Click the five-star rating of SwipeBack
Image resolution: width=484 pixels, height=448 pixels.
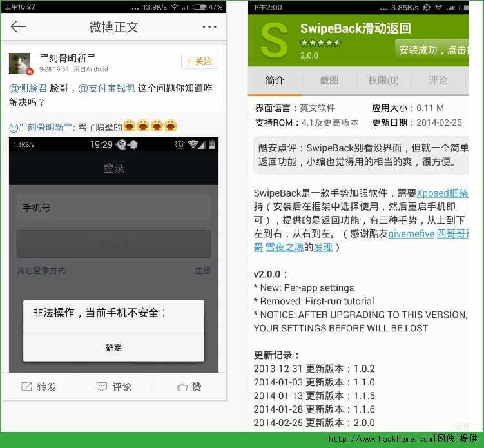(321, 43)
